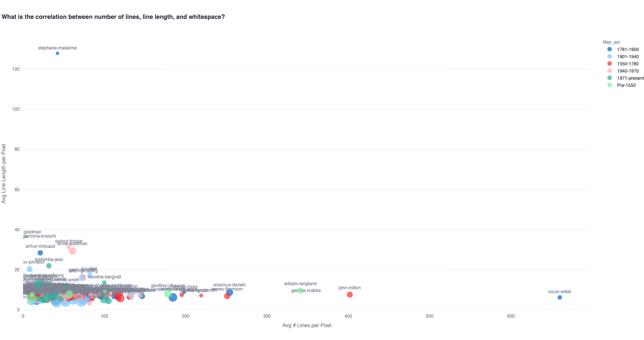644x340 pixels.
Task: Toggle the Pre-1550 legend entry
Action: click(623, 85)
